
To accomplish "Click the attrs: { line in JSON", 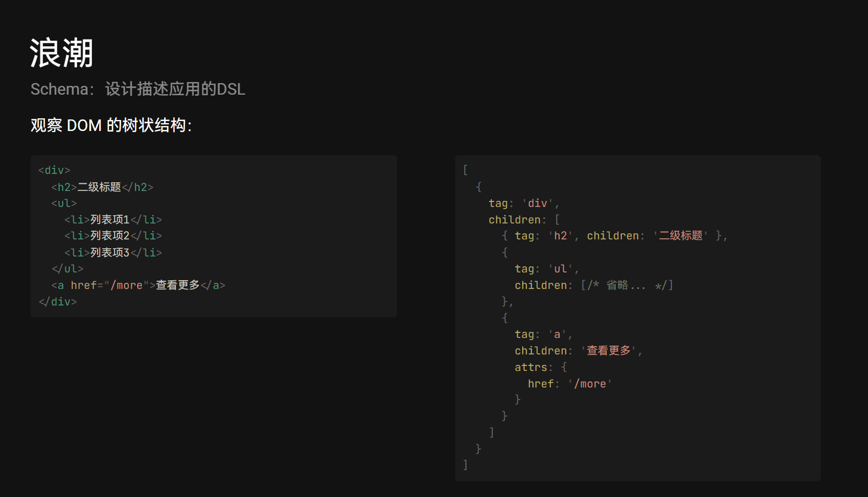I will coord(540,367).
